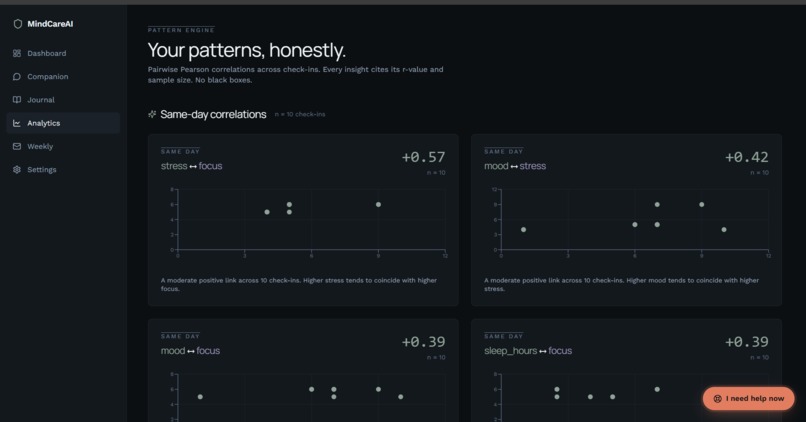The width and height of the screenshot is (806, 422).
Task: Click the Companion chat bubble icon
Action: (x=17, y=77)
